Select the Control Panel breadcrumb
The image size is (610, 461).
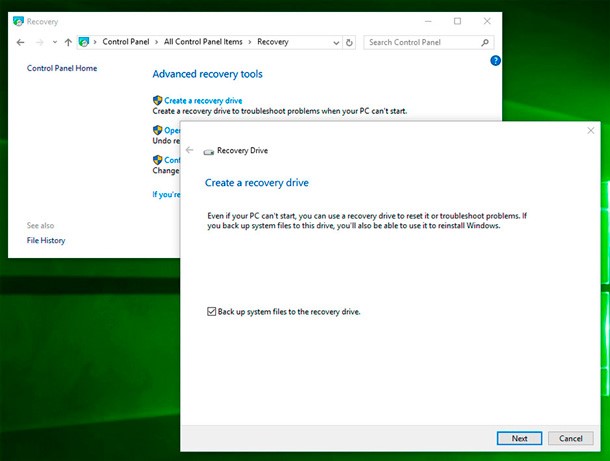pos(128,43)
